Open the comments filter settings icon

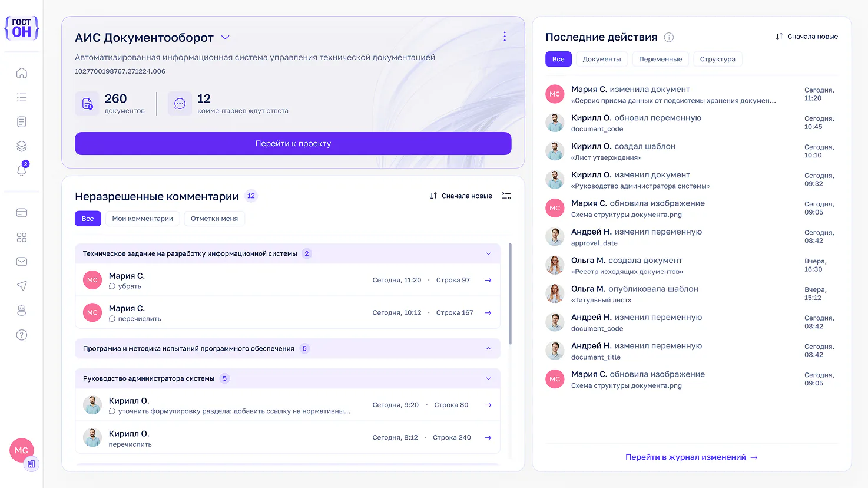(506, 196)
